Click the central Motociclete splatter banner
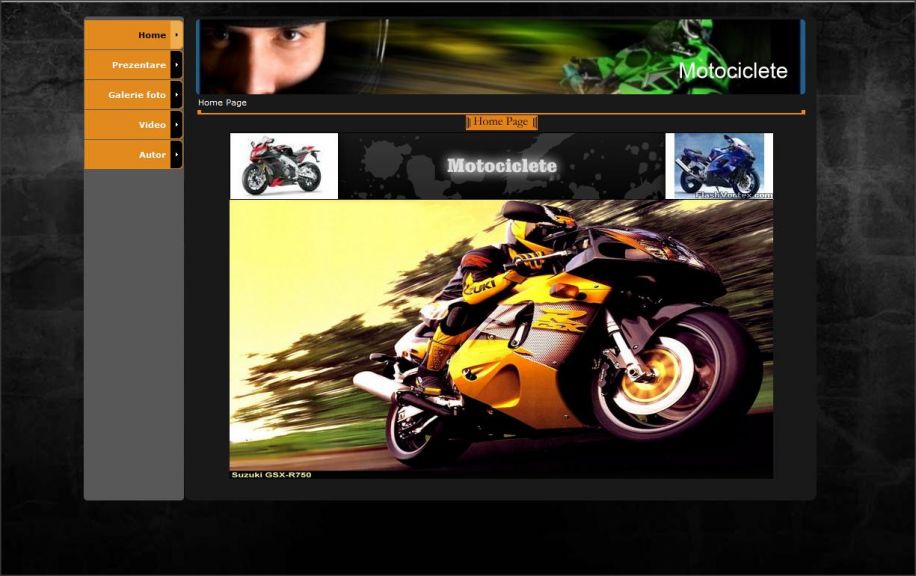This screenshot has height=576, width=916. (501, 166)
